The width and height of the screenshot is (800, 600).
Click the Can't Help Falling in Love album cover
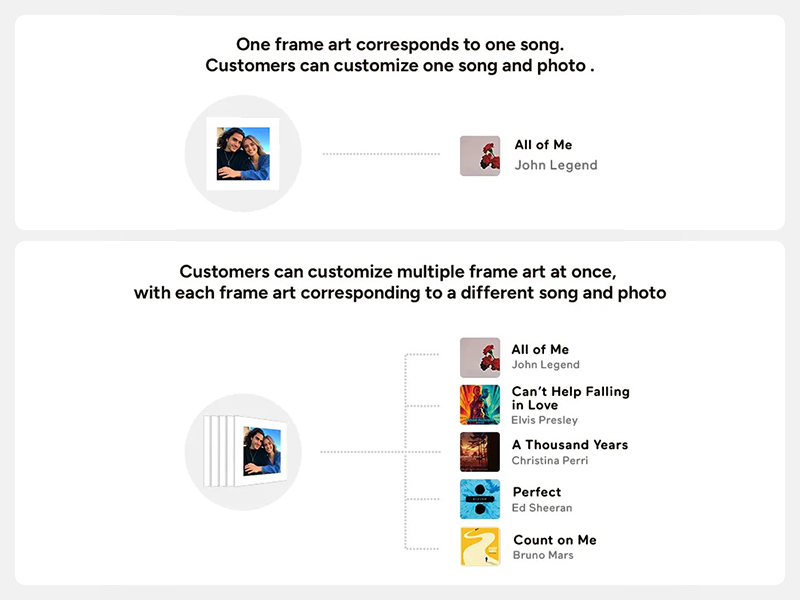tap(480, 405)
